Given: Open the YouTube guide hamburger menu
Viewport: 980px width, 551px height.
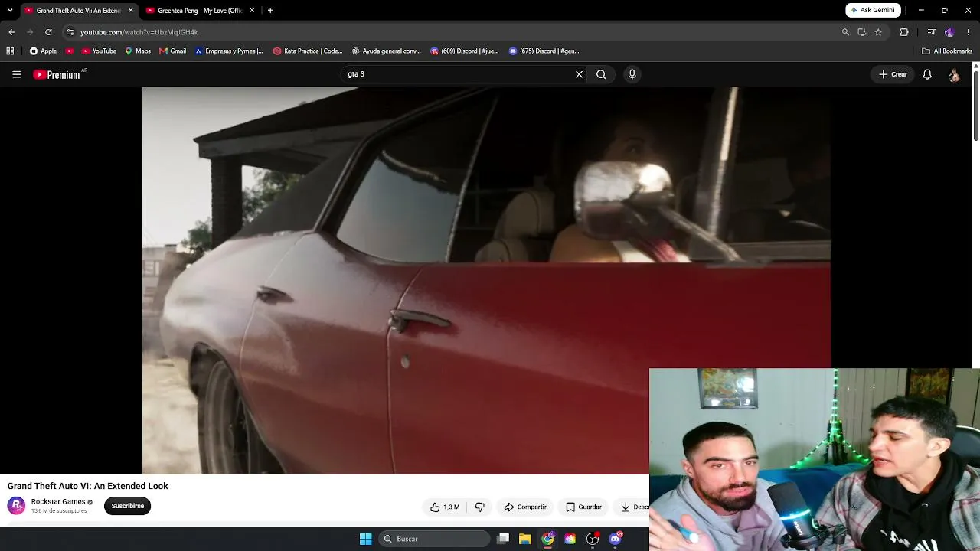Looking at the screenshot, I should [x=16, y=74].
